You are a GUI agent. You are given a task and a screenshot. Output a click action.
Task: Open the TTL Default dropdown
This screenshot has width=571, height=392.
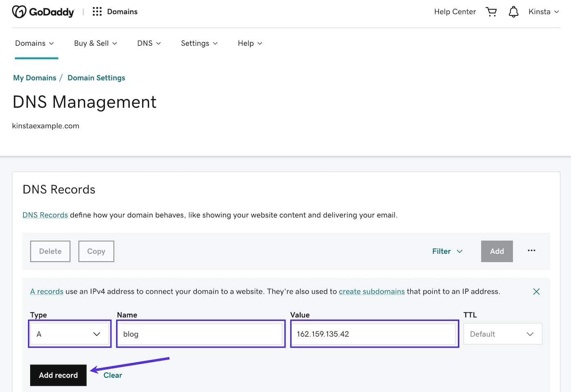502,334
